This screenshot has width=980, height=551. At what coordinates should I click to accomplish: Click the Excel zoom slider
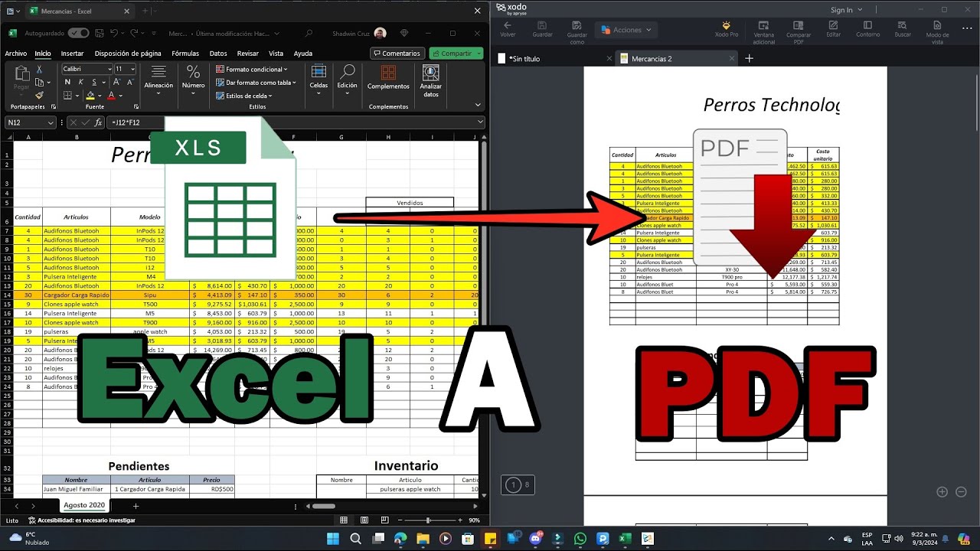click(x=428, y=520)
